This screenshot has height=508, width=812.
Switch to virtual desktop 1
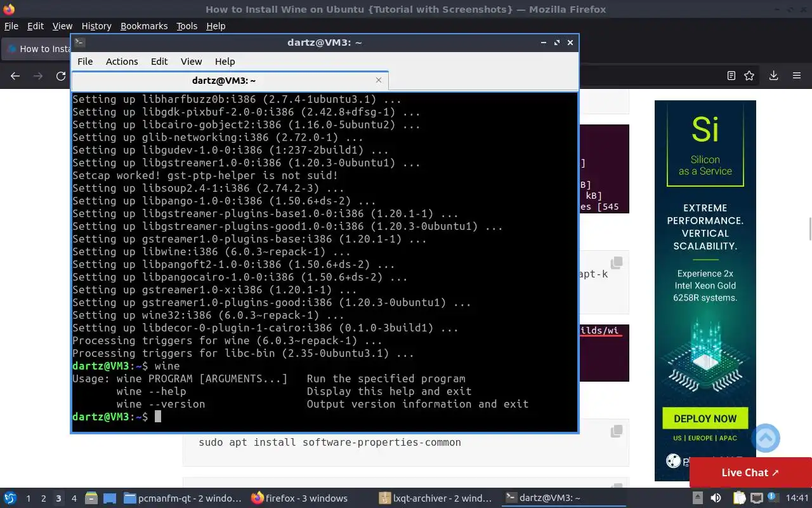tap(28, 498)
